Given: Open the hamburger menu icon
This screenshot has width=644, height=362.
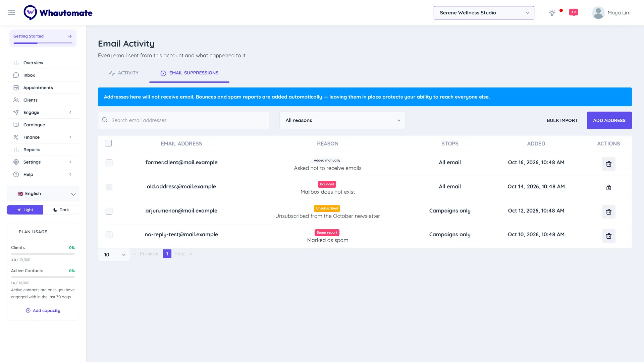Looking at the screenshot, I should pos(11,13).
